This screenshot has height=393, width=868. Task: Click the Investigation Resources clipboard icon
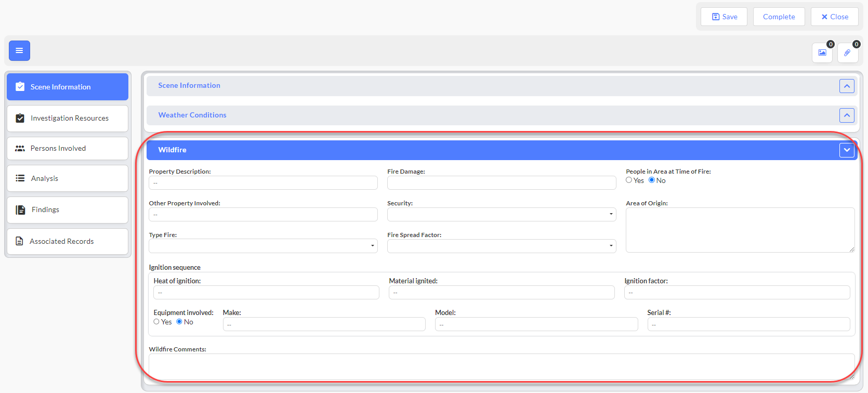coord(20,118)
